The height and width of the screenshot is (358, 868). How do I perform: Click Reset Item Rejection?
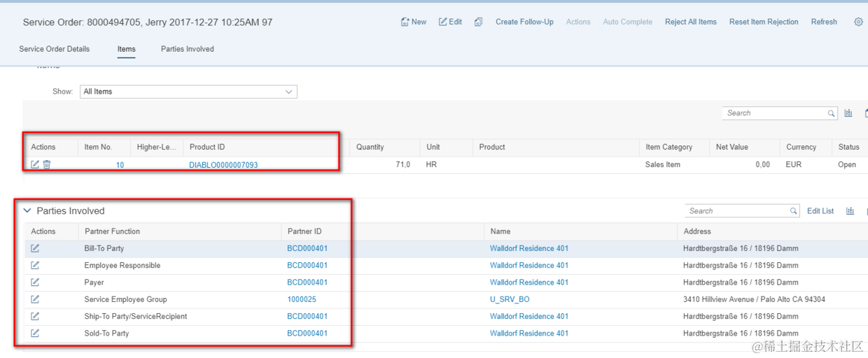(764, 22)
